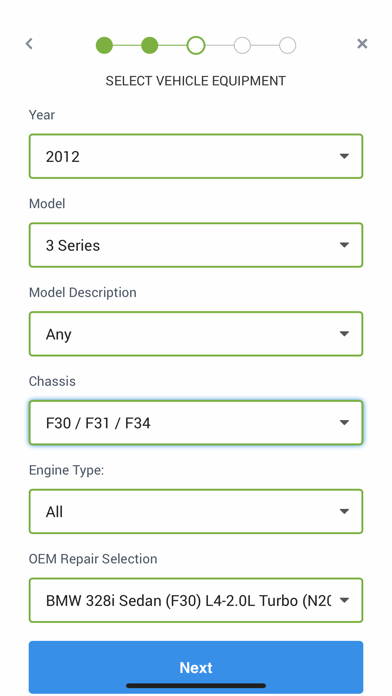Click the caret on the Chassis selector
Screen dimensions: 392x696
pos(344,423)
